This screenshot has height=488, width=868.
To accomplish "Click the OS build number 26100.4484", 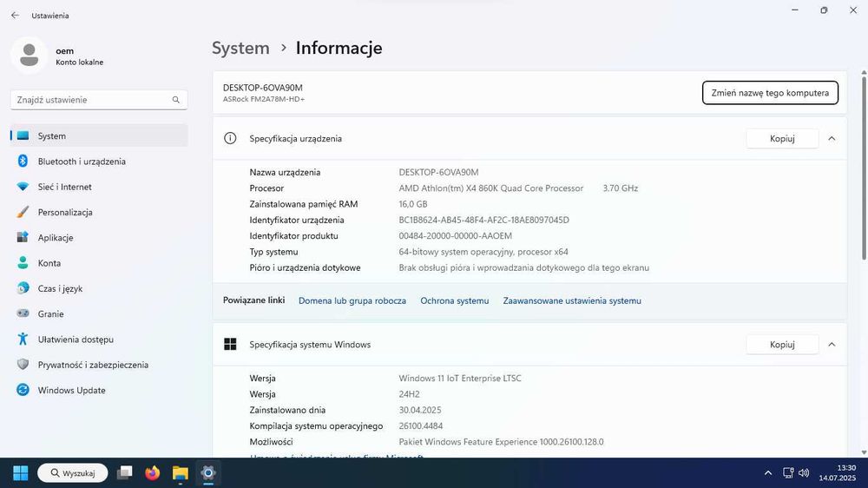I will [x=421, y=426].
